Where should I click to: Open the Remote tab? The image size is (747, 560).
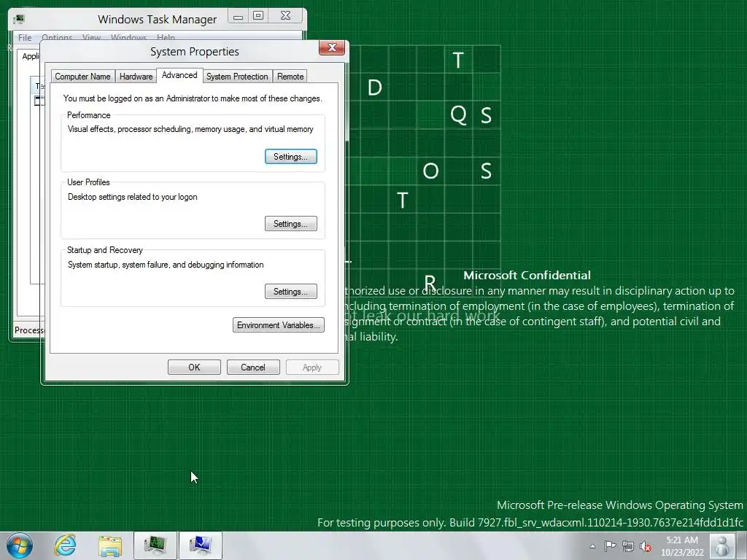[x=290, y=76]
